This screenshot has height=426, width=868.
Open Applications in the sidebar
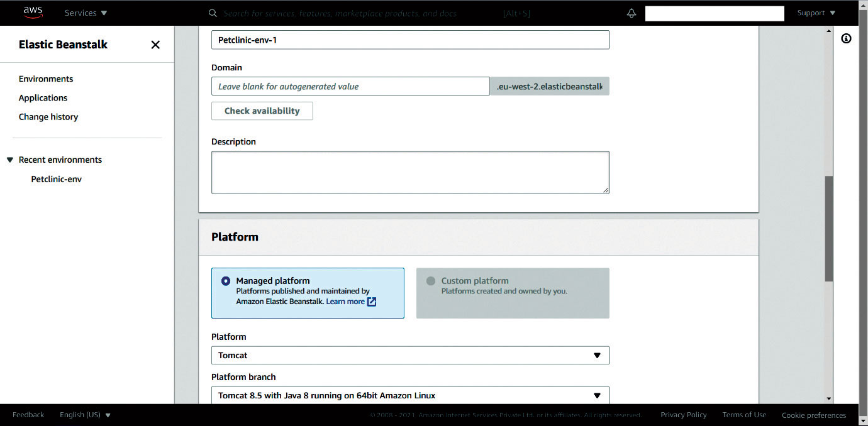[x=43, y=98]
